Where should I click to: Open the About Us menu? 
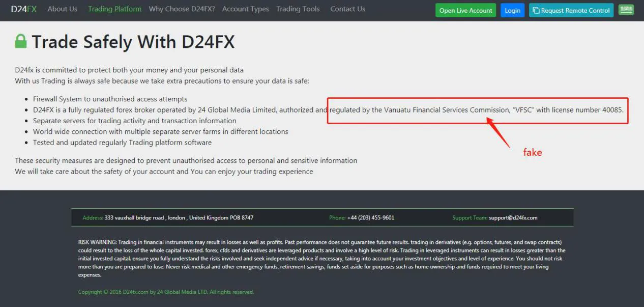(63, 9)
